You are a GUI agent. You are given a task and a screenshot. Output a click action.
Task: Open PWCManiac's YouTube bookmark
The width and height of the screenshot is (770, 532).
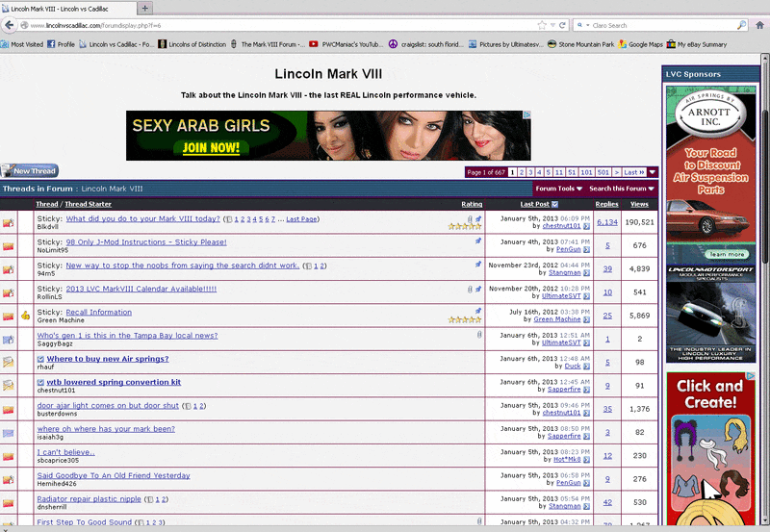[346, 44]
